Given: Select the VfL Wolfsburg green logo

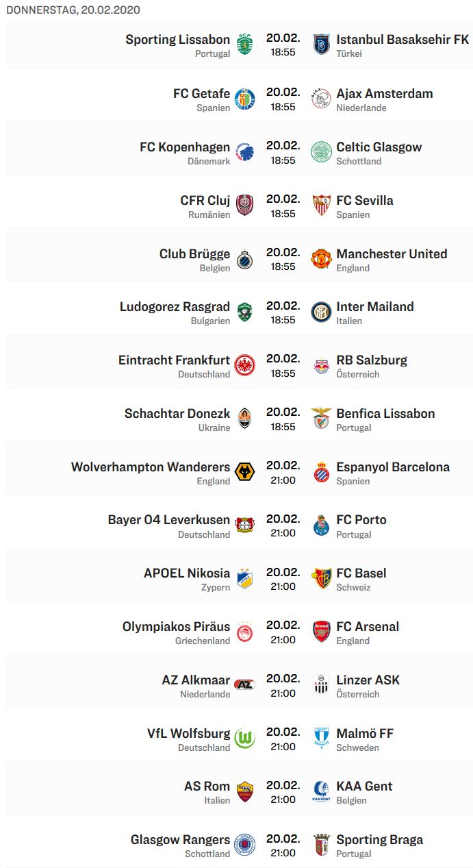Looking at the screenshot, I should [x=244, y=739].
